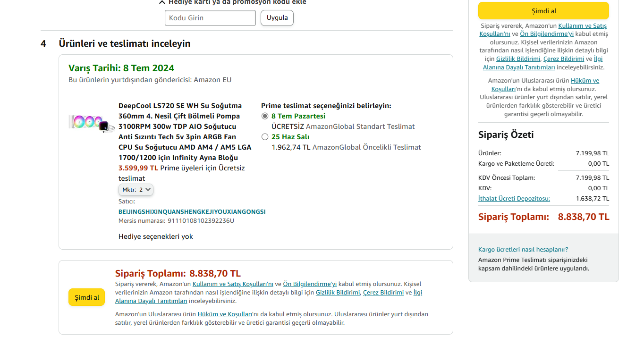
Task: Open Kargo ücretleri nasıl hesaplanır? link
Action: click(x=523, y=249)
